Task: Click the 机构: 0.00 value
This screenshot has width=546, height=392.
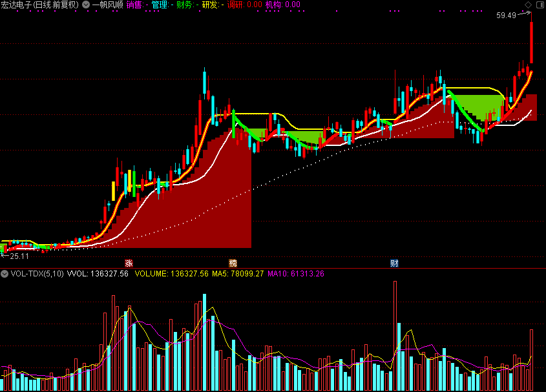Action: coord(283,5)
